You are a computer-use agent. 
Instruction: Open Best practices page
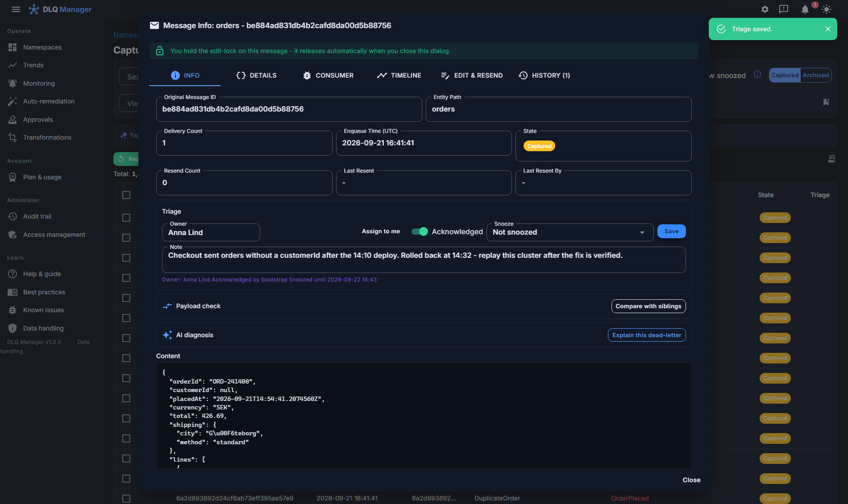coord(44,292)
